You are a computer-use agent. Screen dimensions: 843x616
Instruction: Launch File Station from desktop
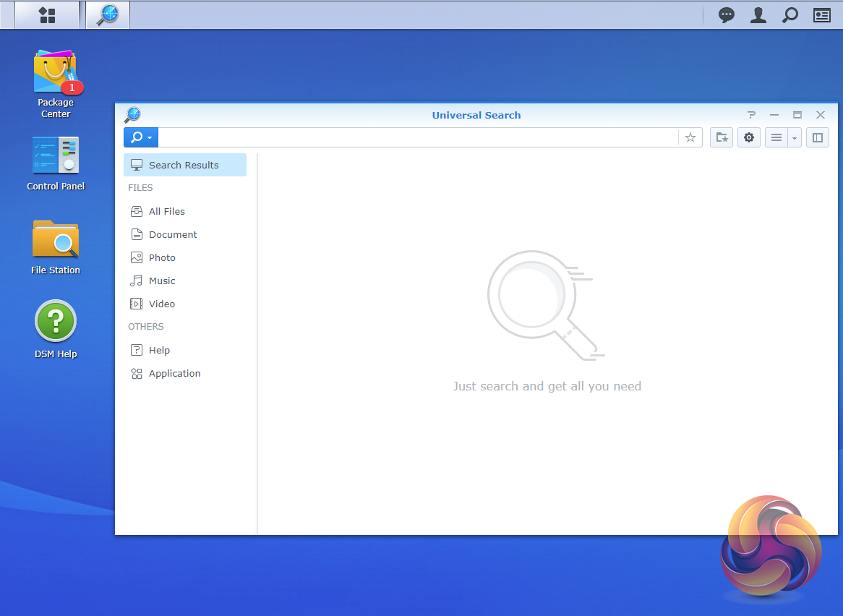click(x=56, y=247)
